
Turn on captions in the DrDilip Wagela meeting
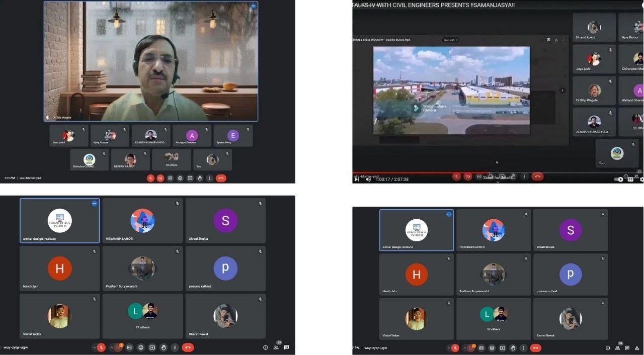click(x=170, y=178)
